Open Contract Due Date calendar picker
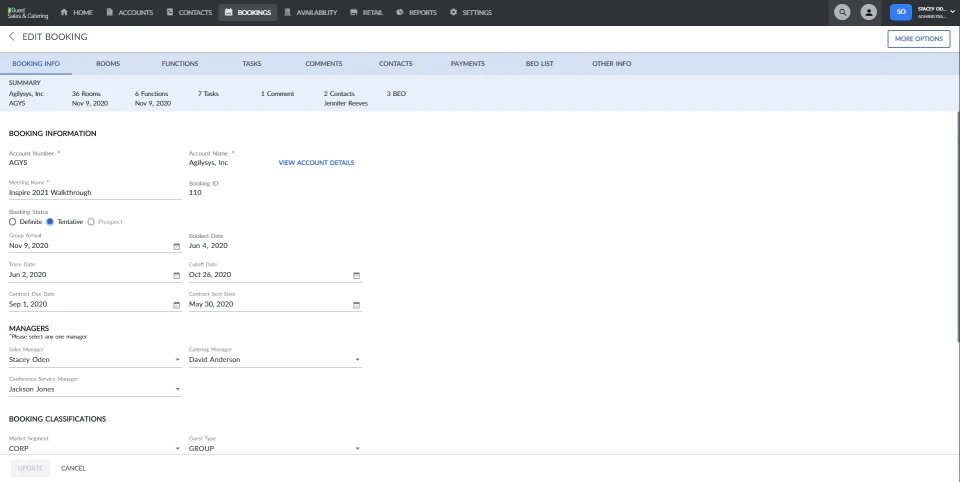This screenshot has height=482, width=960. [176, 305]
